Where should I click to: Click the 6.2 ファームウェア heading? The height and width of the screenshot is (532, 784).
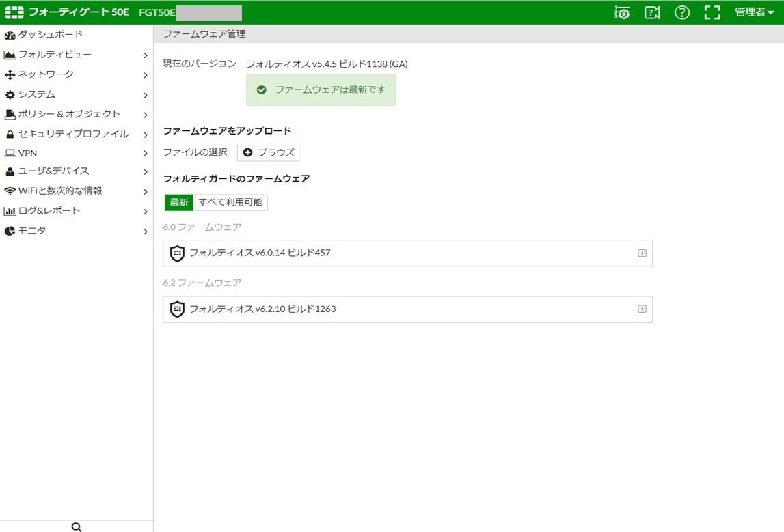[202, 283]
